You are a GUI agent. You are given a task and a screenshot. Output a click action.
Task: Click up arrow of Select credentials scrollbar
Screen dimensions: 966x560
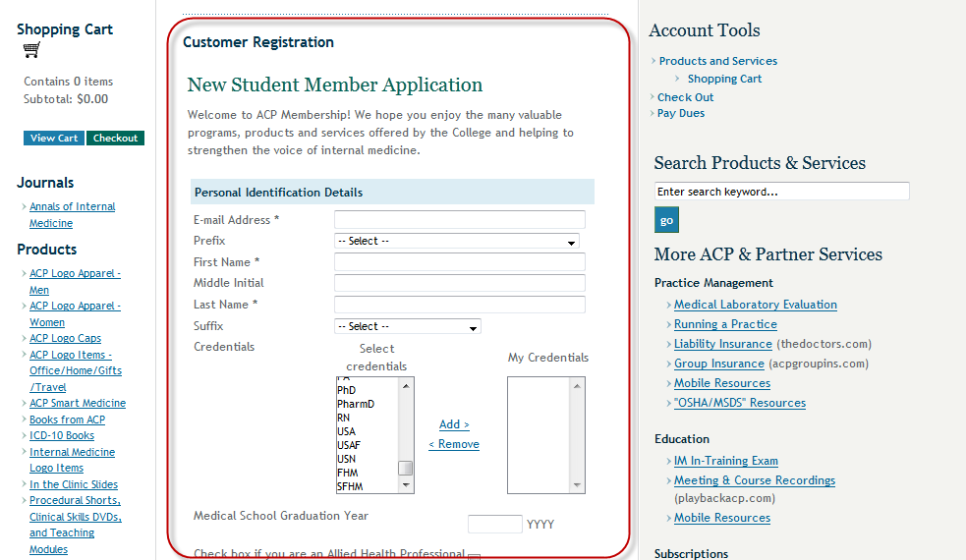[406, 386]
